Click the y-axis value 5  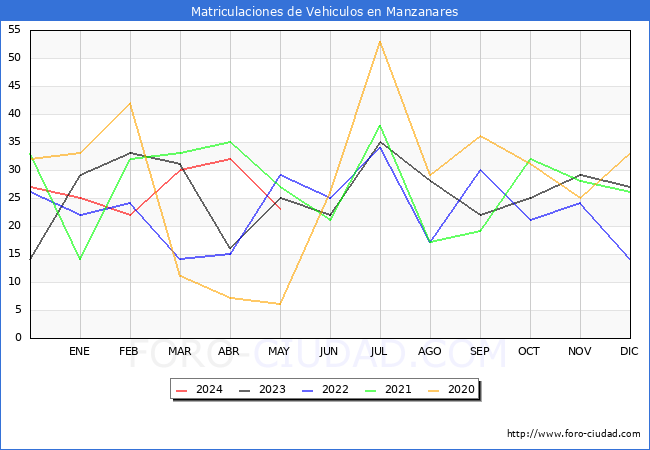click(x=18, y=310)
